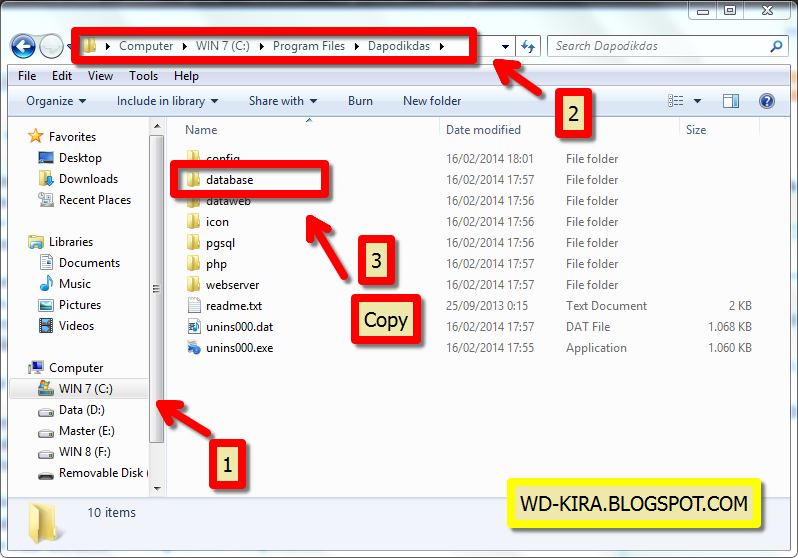Open the view options dropdown arrow
798x558 pixels.
(697, 101)
